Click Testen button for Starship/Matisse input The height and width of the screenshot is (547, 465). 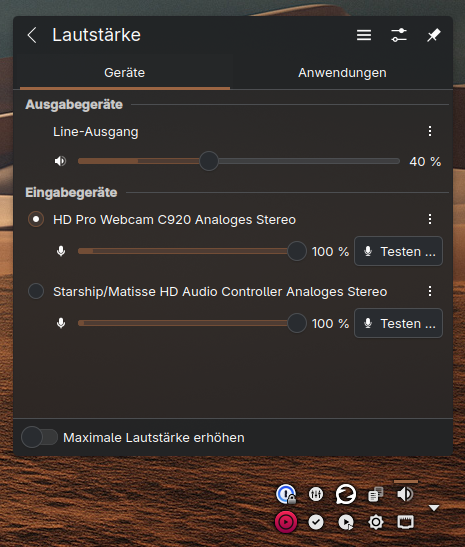[x=398, y=323]
